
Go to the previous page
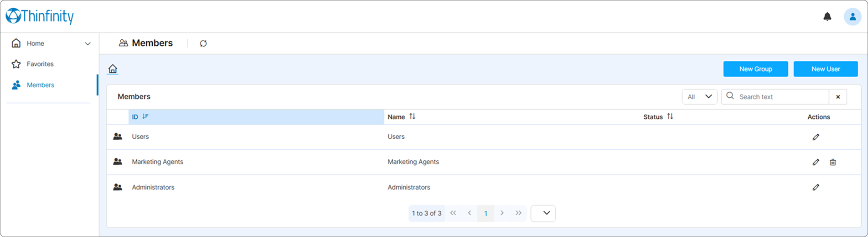[470, 213]
